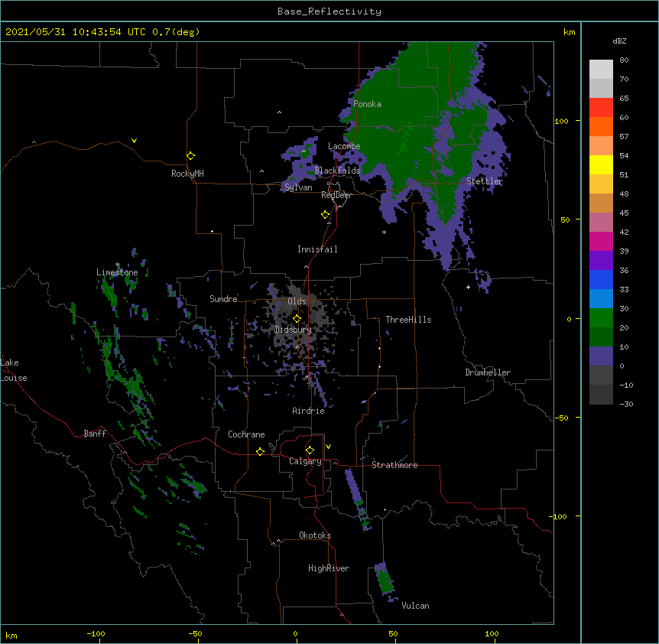Select the RockyMH label
The image size is (659, 644).
pyautogui.click(x=187, y=174)
